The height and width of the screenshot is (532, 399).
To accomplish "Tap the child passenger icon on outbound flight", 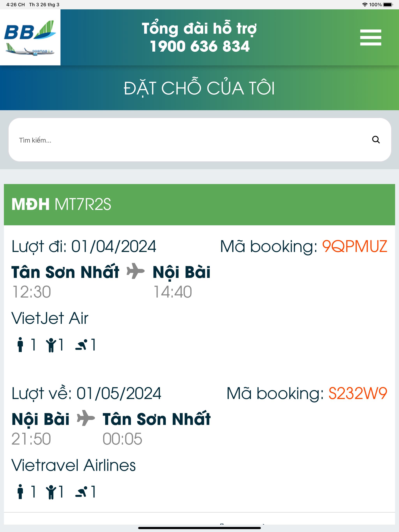I will coord(51,345).
